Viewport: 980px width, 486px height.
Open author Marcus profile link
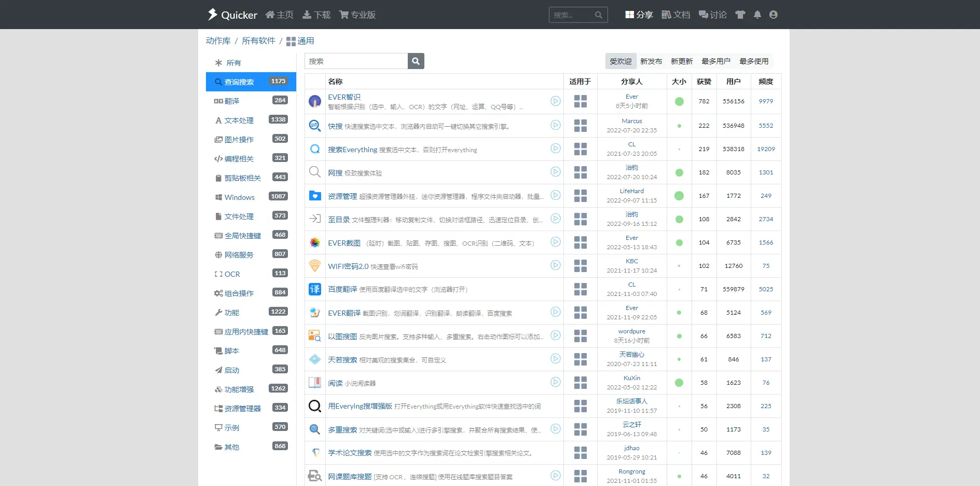(632, 121)
